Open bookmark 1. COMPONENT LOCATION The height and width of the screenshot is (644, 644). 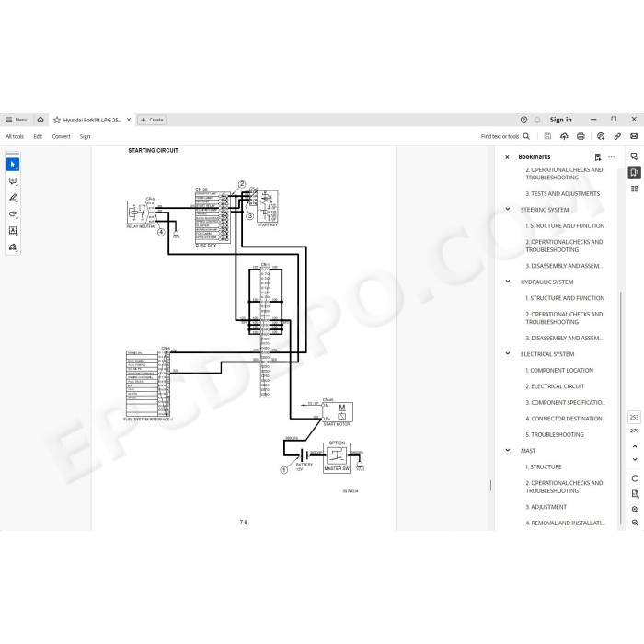[x=559, y=370]
